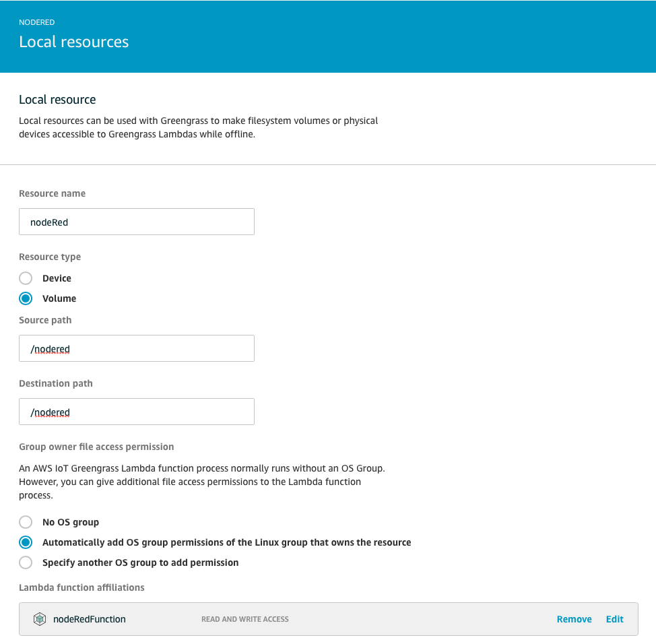
Task: Click the nodeRedFunction name text
Action: pyautogui.click(x=89, y=619)
